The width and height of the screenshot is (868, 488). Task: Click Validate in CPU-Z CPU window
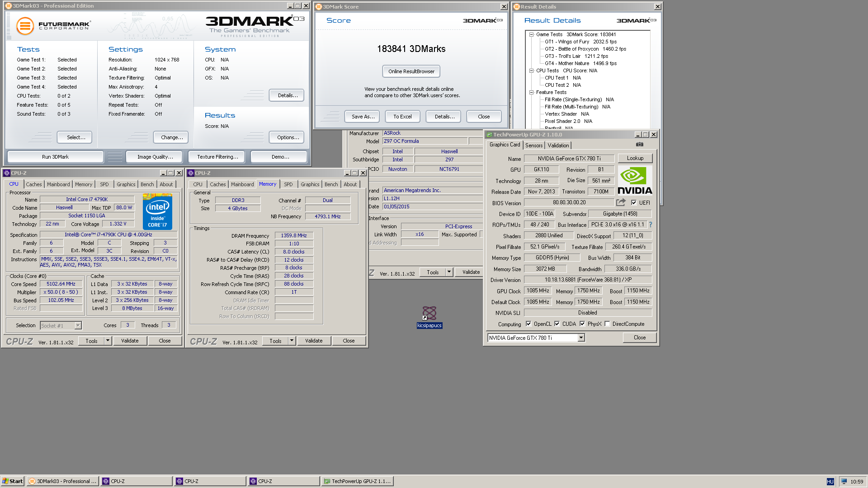click(130, 341)
